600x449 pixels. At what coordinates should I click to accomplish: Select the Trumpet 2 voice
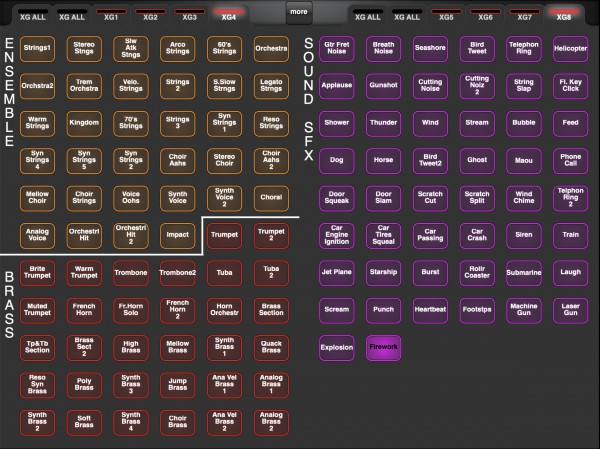[x=271, y=235]
